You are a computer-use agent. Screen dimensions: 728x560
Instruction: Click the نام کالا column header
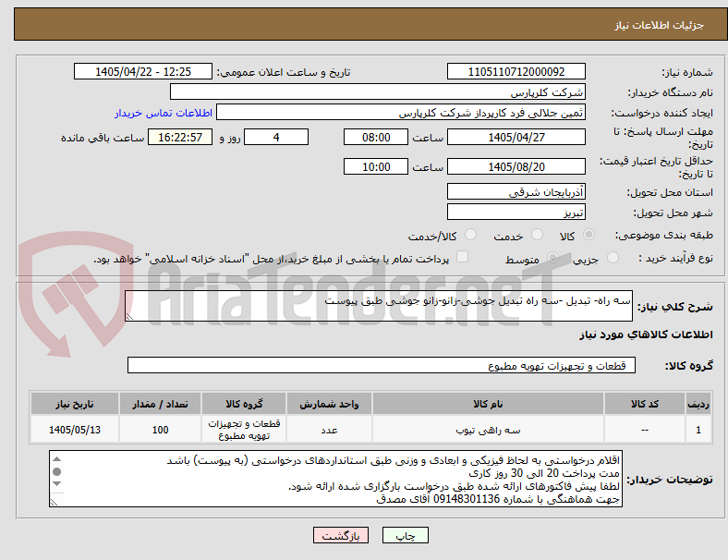click(x=488, y=404)
